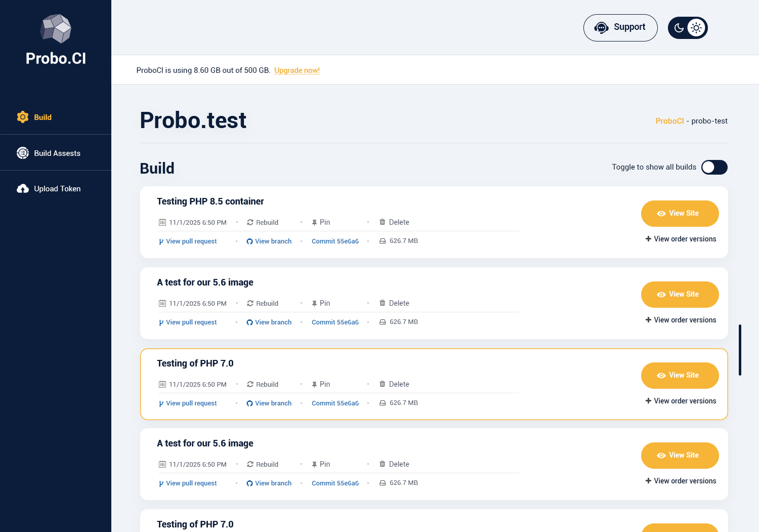Click the Support headset chat icon

click(601, 28)
